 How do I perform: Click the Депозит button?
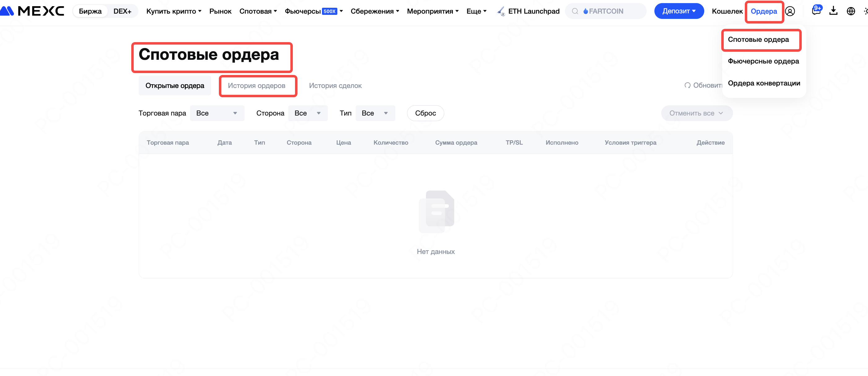click(x=679, y=11)
